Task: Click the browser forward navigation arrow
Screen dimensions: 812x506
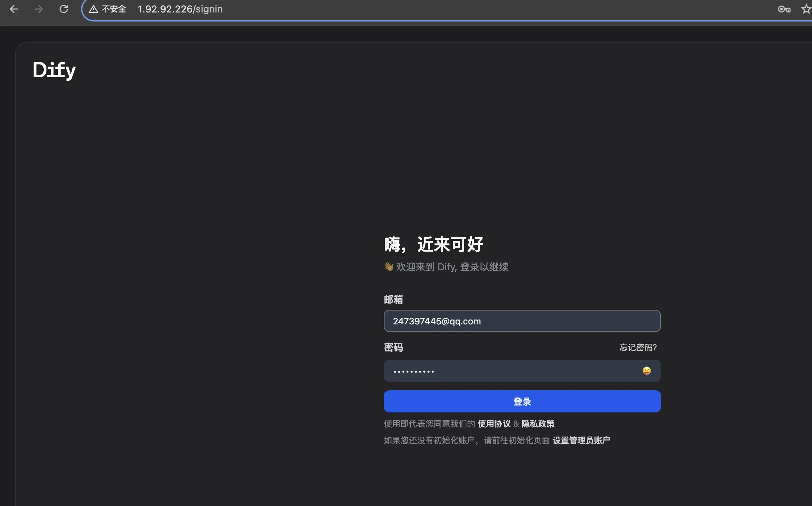Action: pos(39,9)
